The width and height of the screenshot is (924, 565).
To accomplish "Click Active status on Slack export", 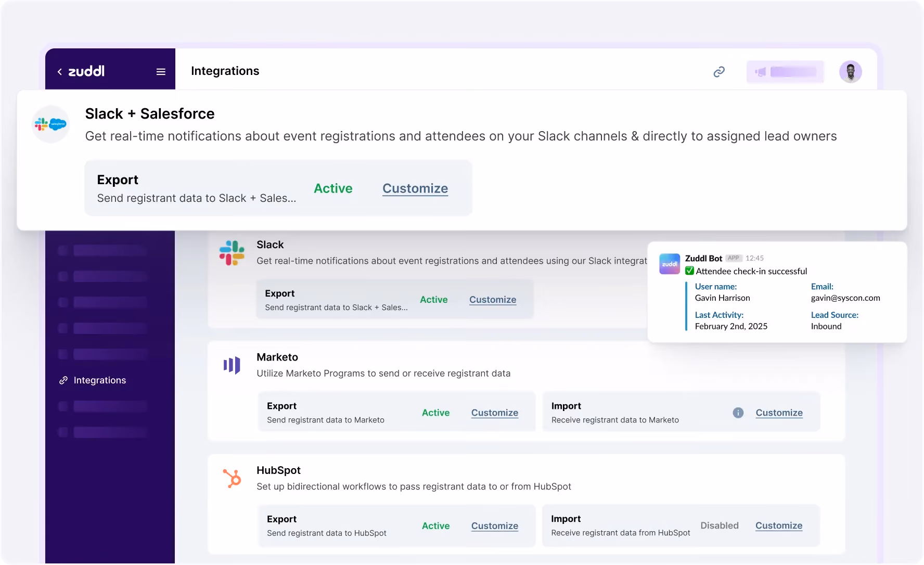I will tap(434, 300).
